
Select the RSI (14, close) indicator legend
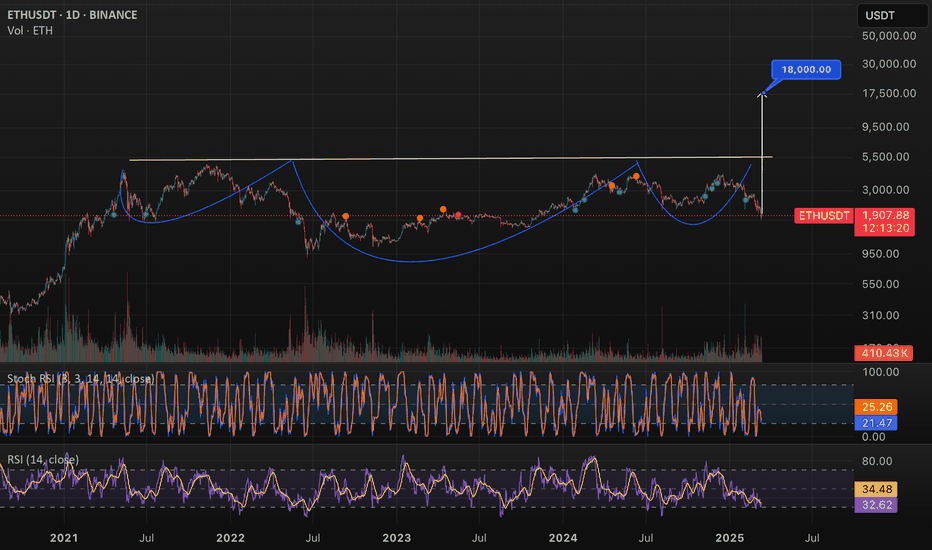click(x=43, y=460)
